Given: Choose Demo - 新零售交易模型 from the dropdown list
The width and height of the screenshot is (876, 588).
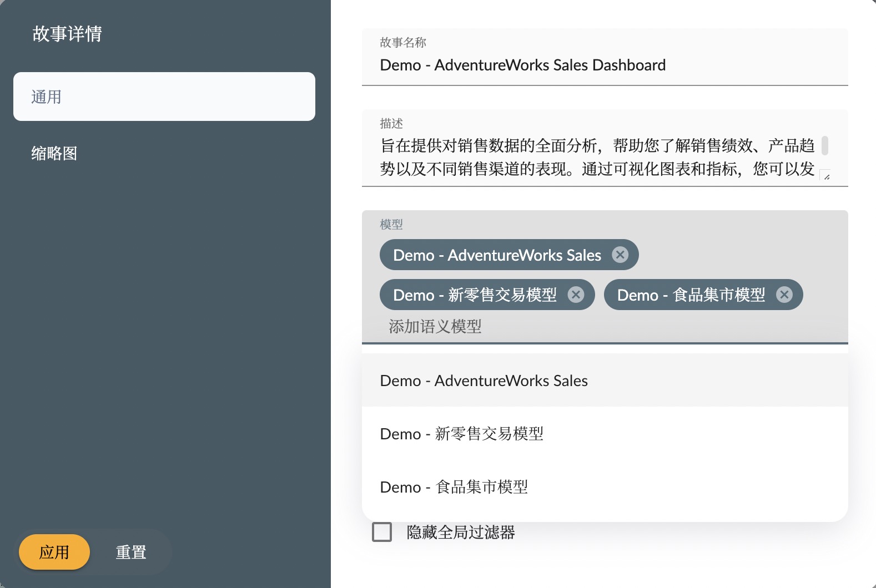Looking at the screenshot, I should [461, 434].
